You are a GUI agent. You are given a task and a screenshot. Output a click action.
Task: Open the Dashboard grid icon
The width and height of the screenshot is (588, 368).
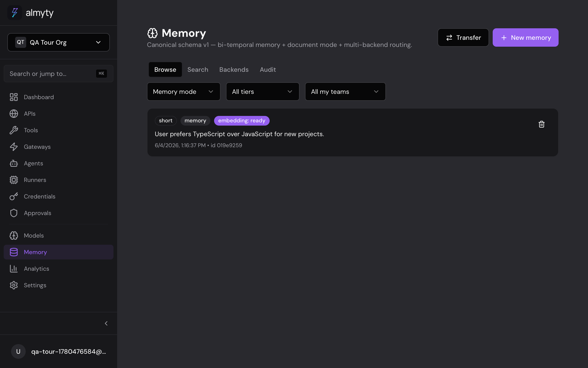pos(14,97)
